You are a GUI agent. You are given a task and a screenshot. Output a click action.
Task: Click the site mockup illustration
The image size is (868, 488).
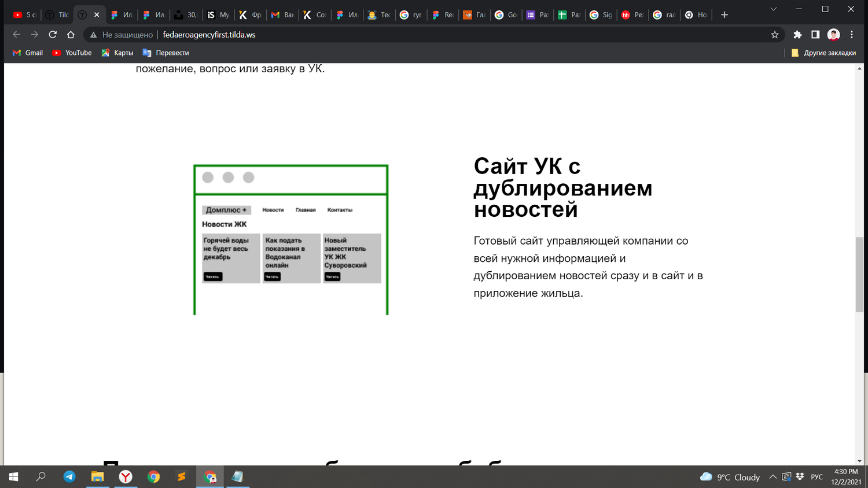coord(290,239)
